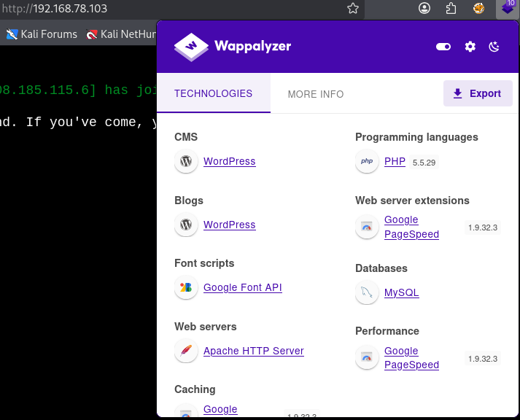The image size is (520, 420).
Task: Toggle dark mode moon icon
Action: click(494, 47)
